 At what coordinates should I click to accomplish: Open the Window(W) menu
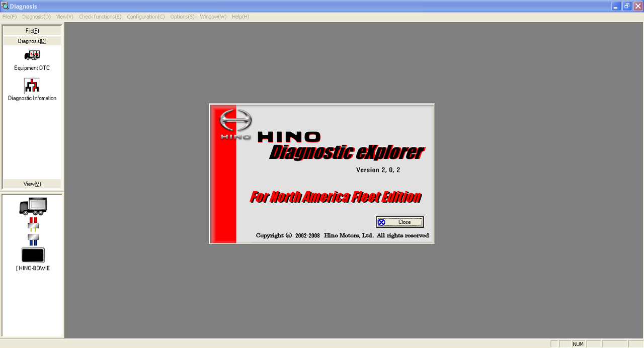(213, 17)
